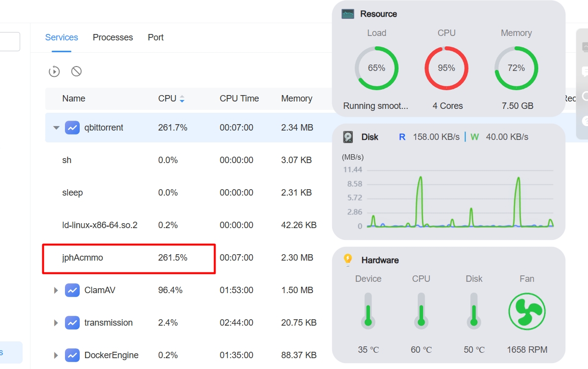Click transmission's 02:44:00 CPU time

[x=236, y=323]
